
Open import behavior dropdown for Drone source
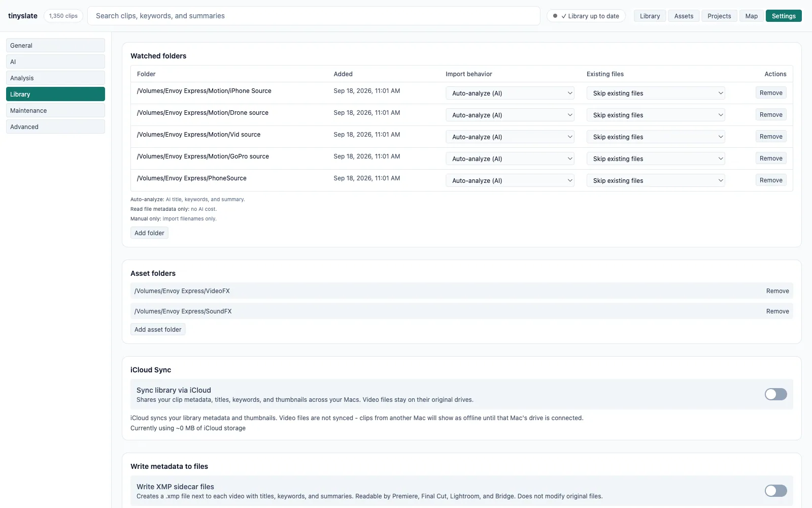[510, 115]
